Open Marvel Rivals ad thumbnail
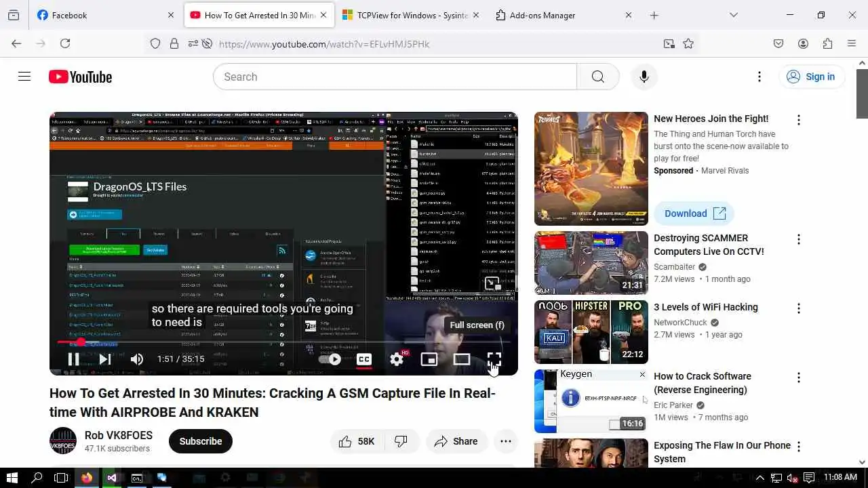Viewport: 868px width, 488px height. coord(591,169)
